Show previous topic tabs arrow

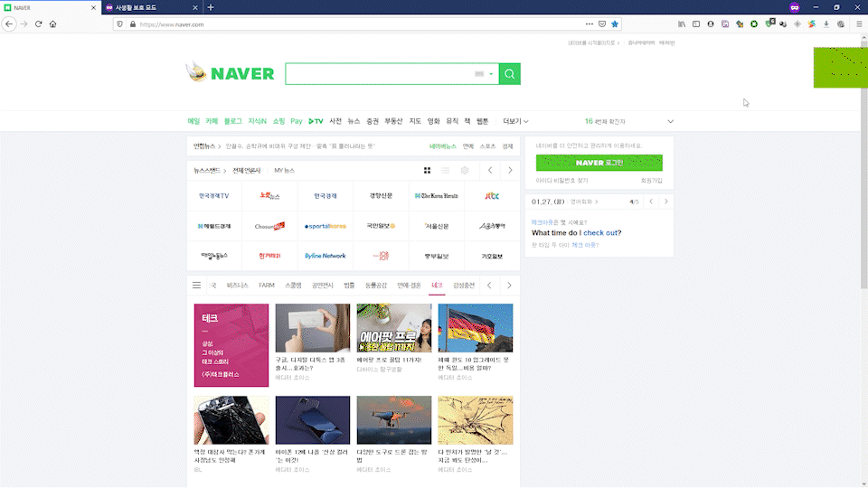[x=489, y=286]
